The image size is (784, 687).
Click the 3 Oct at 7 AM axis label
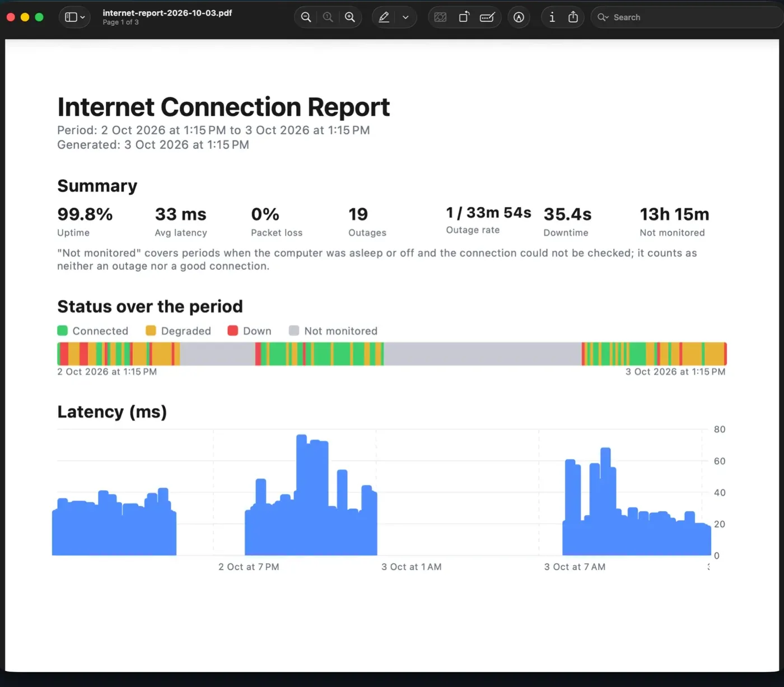click(x=575, y=567)
